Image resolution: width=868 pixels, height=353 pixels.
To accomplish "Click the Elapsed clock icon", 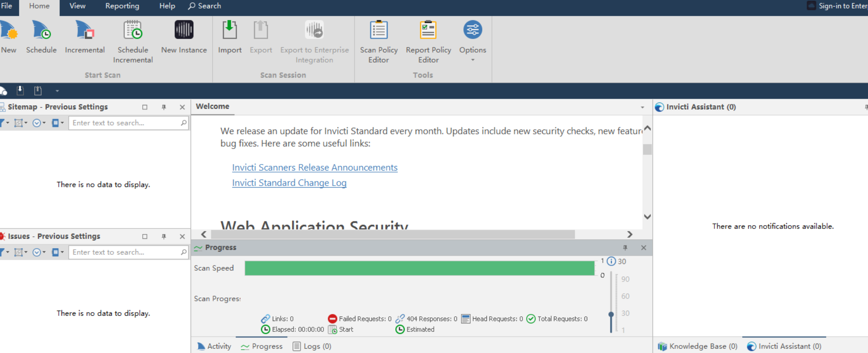I will click(x=265, y=329).
